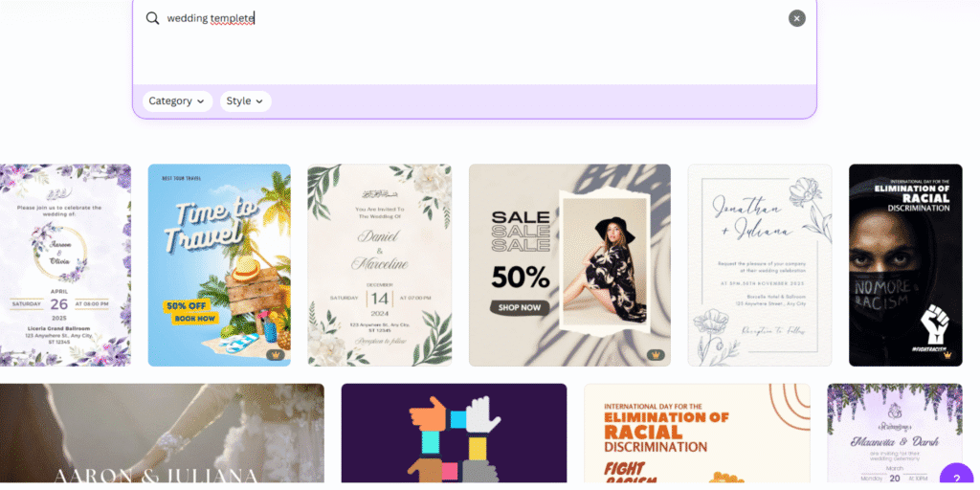Click the Shop Now button in sale template
The height and width of the screenshot is (490, 980).
pos(520,307)
